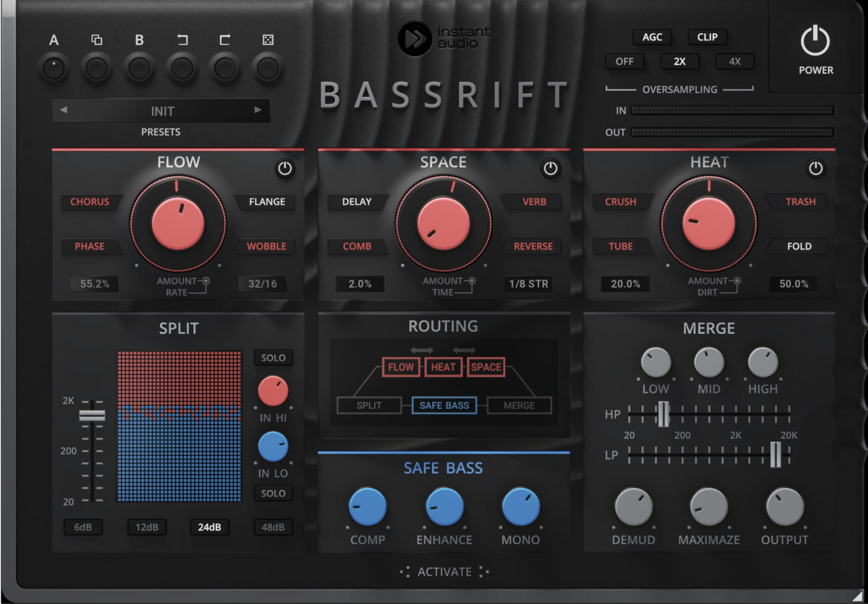Click the split frequency fader handle
The image size is (868, 604).
(92, 415)
